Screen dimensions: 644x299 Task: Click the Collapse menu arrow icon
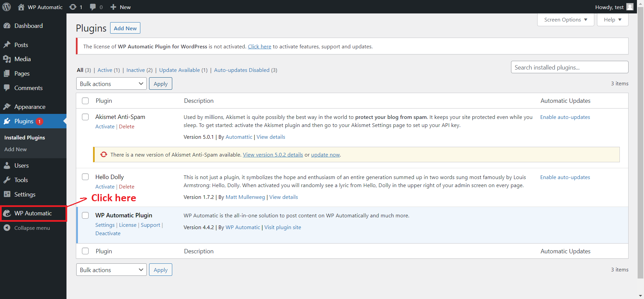pyautogui.click(x=7, y=228)
